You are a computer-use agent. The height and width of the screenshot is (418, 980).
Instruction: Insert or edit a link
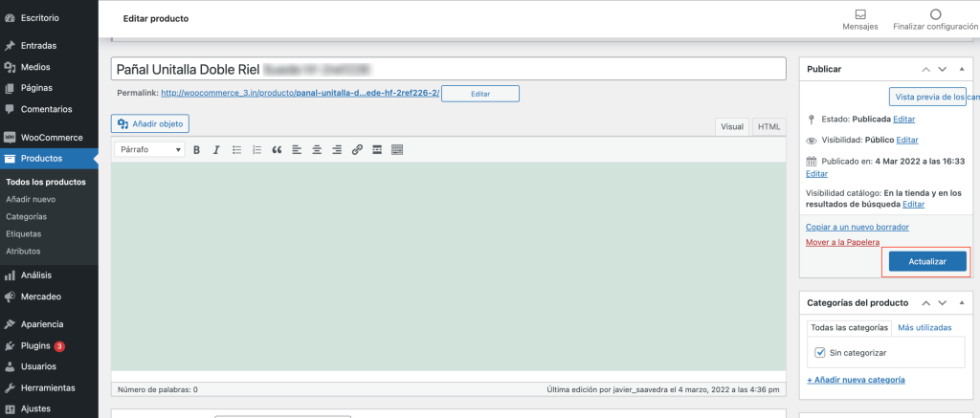pos(357,150)
